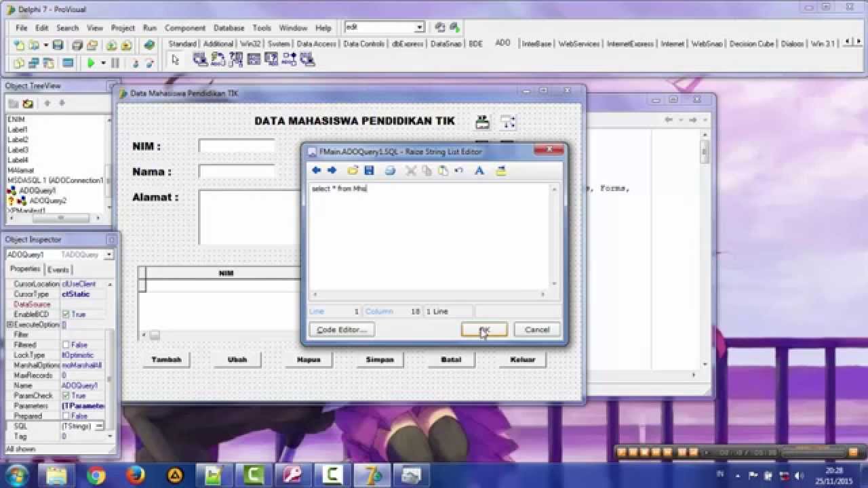
Task: Open the dropdown arrow beside the Open icon
Action: 45,45
